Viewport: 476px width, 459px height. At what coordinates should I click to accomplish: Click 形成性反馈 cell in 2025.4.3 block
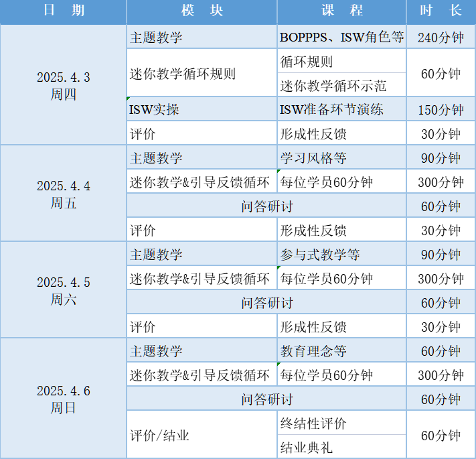[342, 133]
